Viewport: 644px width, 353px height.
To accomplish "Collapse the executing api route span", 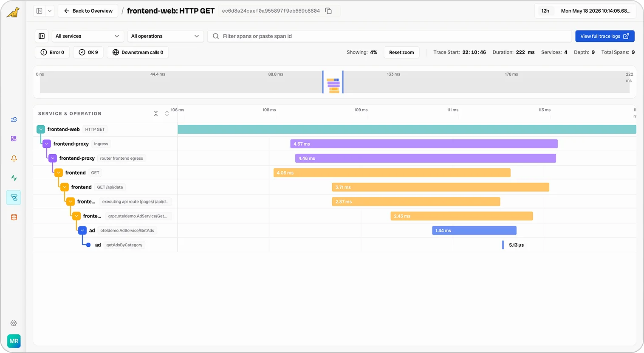I will (71, 201).
